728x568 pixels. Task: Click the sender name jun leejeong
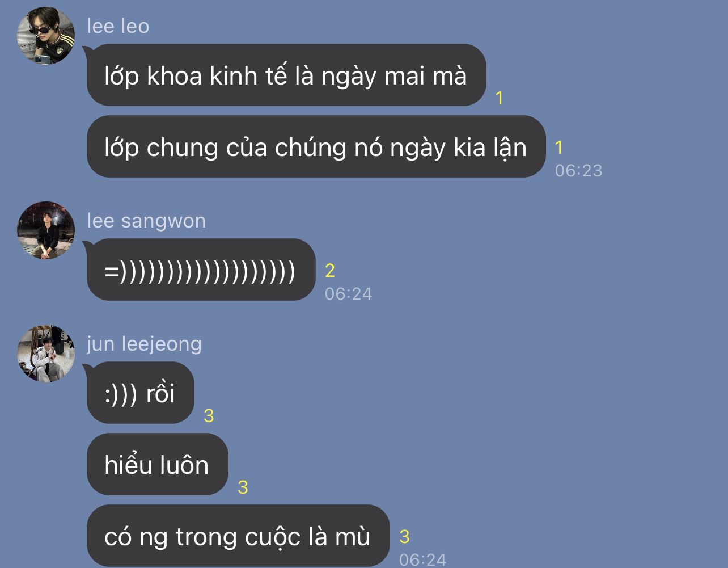point(144,344)
